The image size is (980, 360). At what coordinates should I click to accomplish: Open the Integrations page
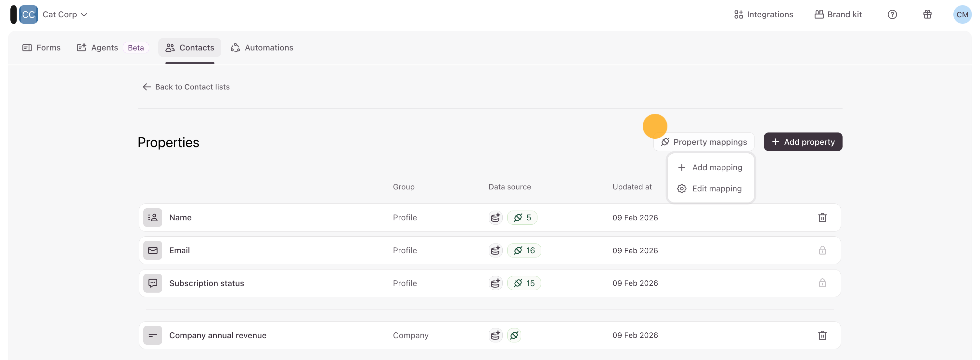763,14
